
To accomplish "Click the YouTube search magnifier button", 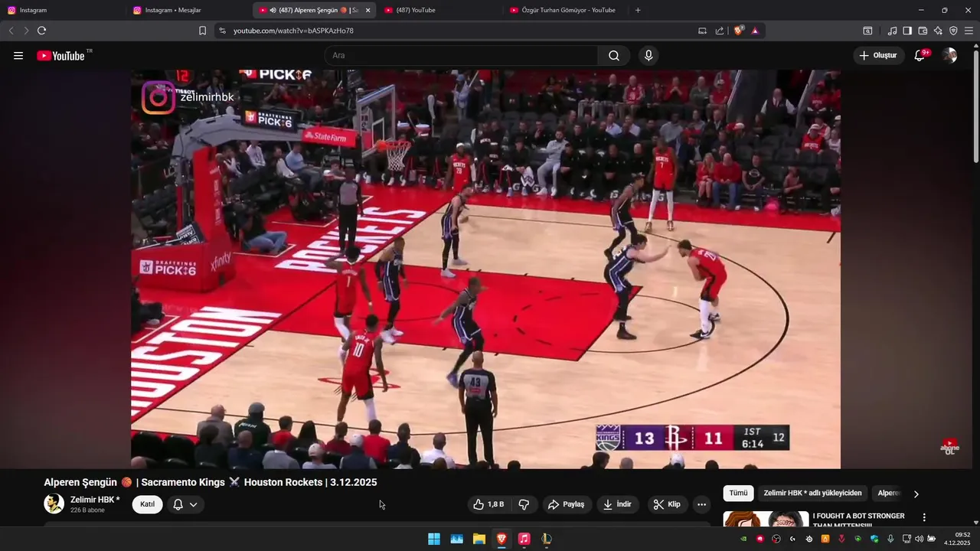I will coord(614,56).
